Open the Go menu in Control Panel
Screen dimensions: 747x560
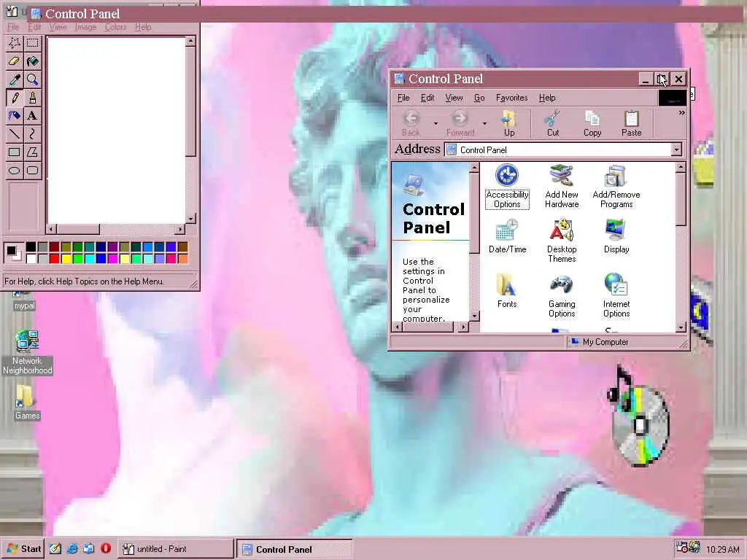click(479, 98)
